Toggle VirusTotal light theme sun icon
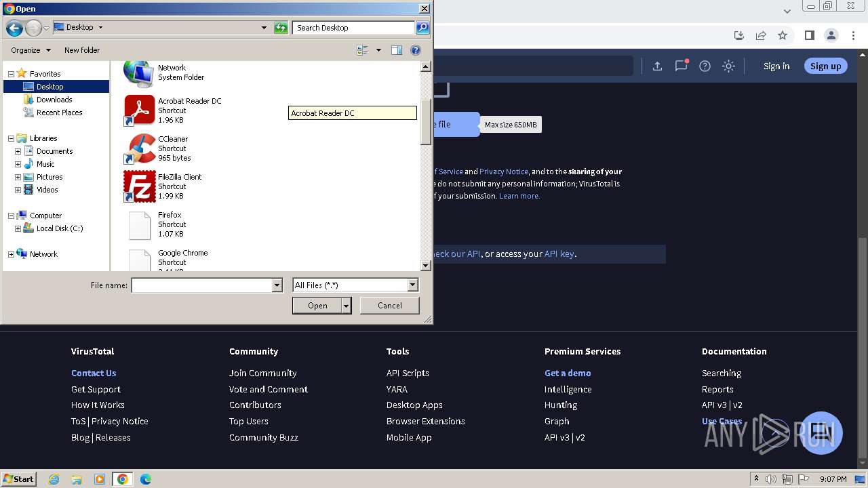 click(x=728, y=66)
